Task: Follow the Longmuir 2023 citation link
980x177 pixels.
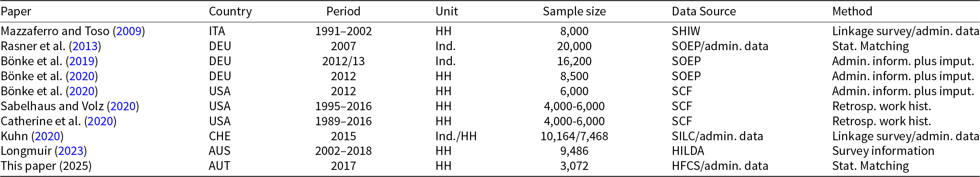Action: coord(71,151)
